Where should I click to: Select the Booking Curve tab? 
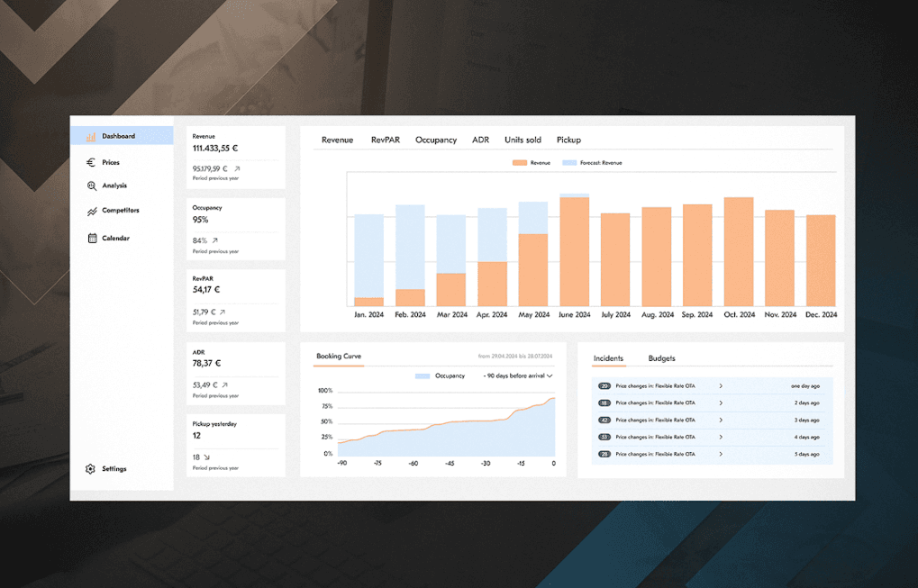339,357
